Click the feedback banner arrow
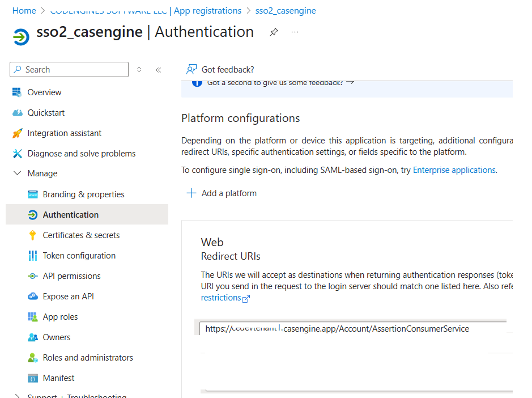Image resolution: width=532 pixels, height=398 pixels. coord(351,82)
